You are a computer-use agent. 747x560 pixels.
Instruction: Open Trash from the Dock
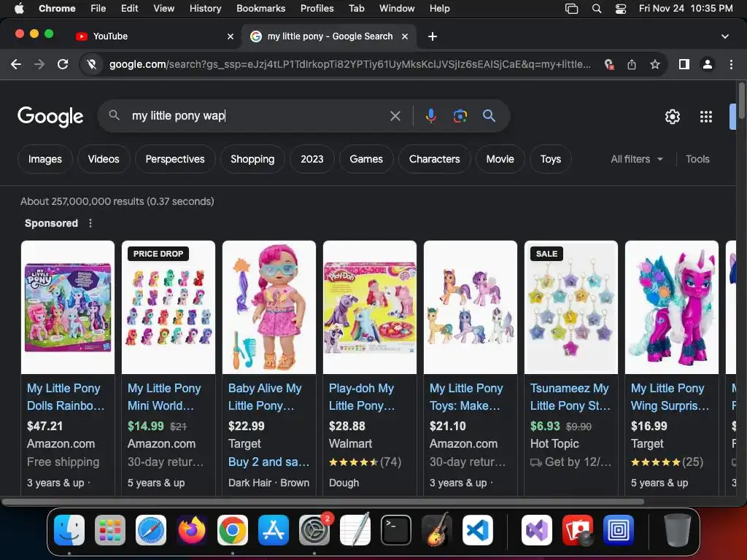[678, 530]
